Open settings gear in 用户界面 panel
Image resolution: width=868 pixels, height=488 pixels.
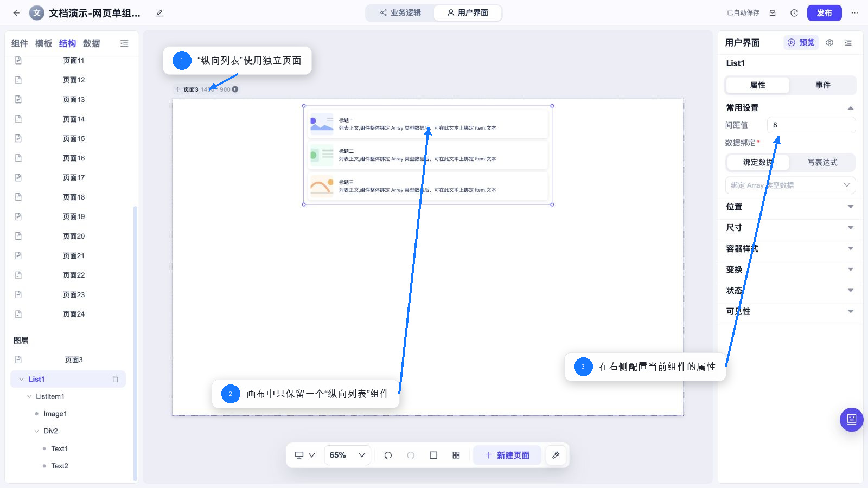click(829, 43)
